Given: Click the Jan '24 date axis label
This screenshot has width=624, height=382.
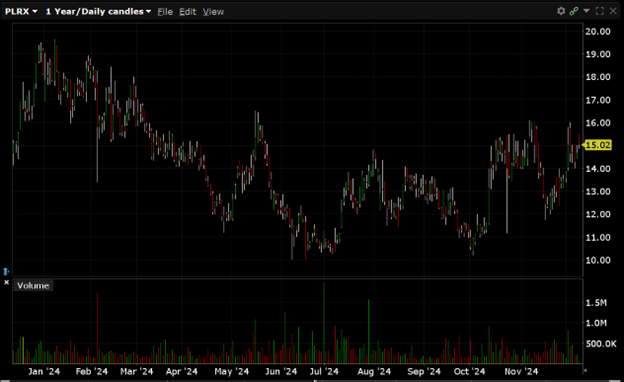Looking at the screenshot, I should (44, 372).
